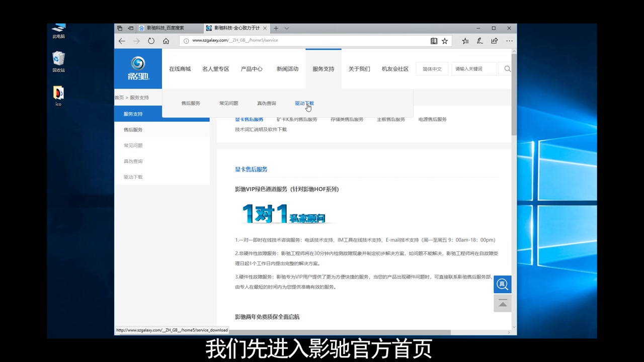Select 真伪查询 in left sidebar
Image resolution: width=644 pixels, height=362 pixels.
162,161
